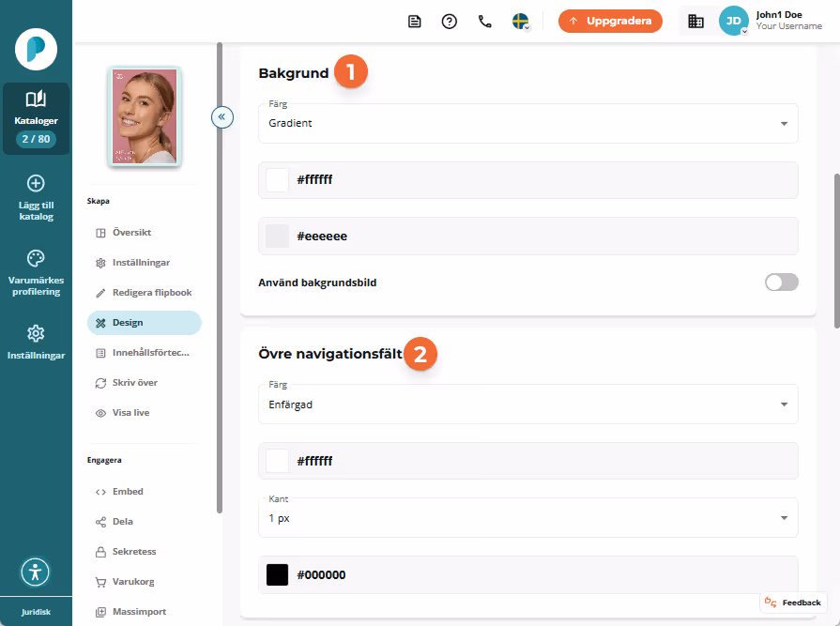Expand the Bakgrund Färg dropdown showing Gradient
Screen dimensions: 840x626
[x=527, y=123]
